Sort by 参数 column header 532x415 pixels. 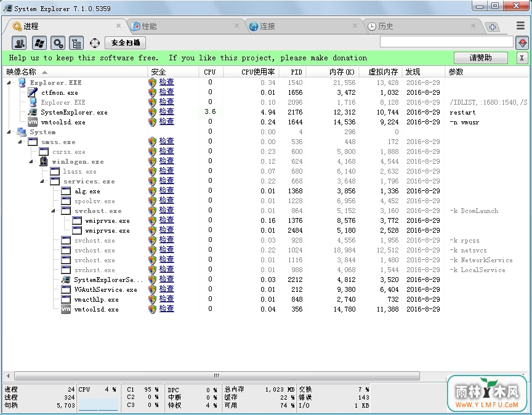[487, 71]
